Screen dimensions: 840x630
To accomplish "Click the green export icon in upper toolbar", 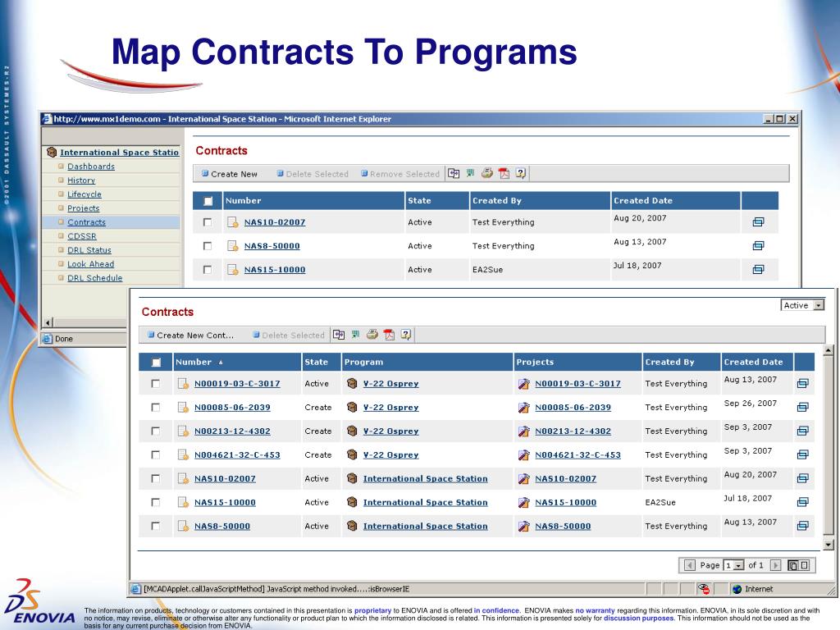I will [470, 173].
